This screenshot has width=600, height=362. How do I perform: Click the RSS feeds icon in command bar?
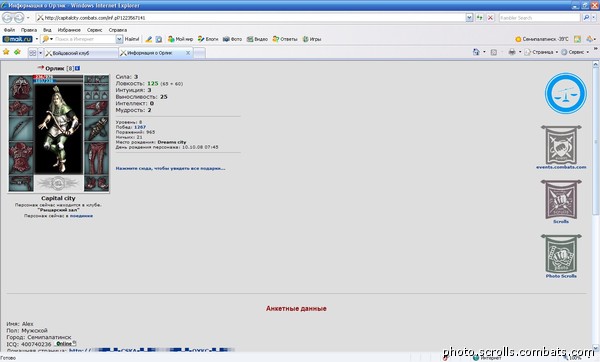[494, 52]
